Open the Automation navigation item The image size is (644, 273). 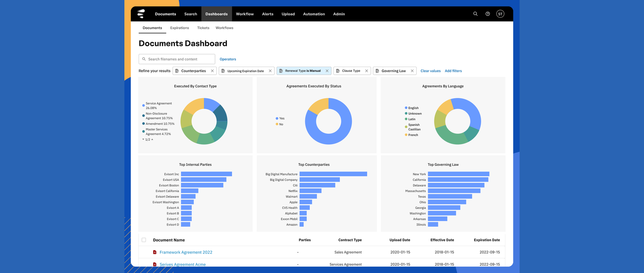click(314, 14)
